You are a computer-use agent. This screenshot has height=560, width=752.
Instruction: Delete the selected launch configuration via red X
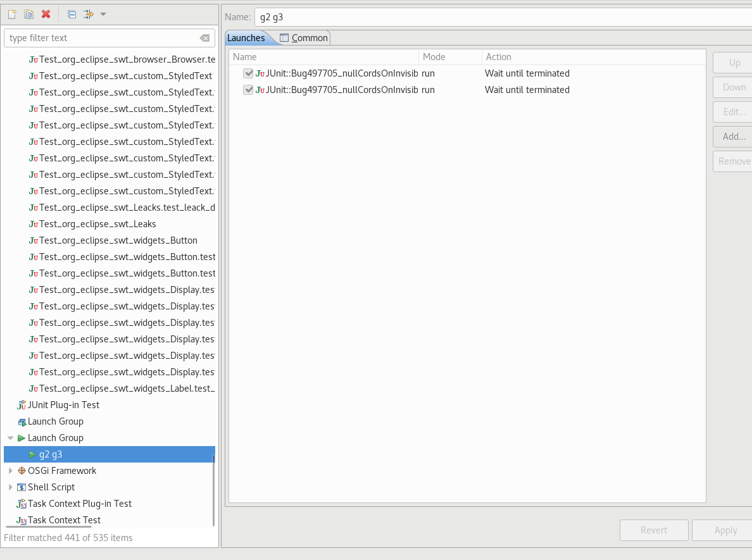tap(46, 14)
